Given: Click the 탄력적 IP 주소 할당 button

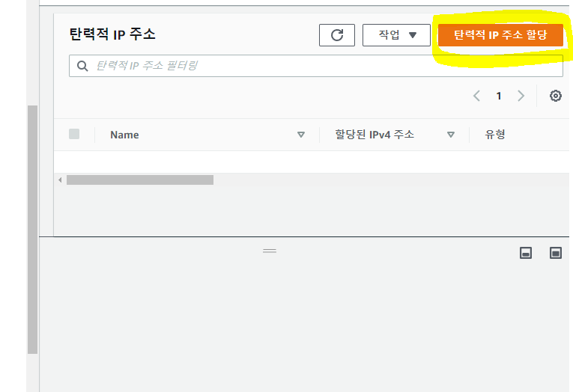Looking at the screenshot, I should click(500, 35).
